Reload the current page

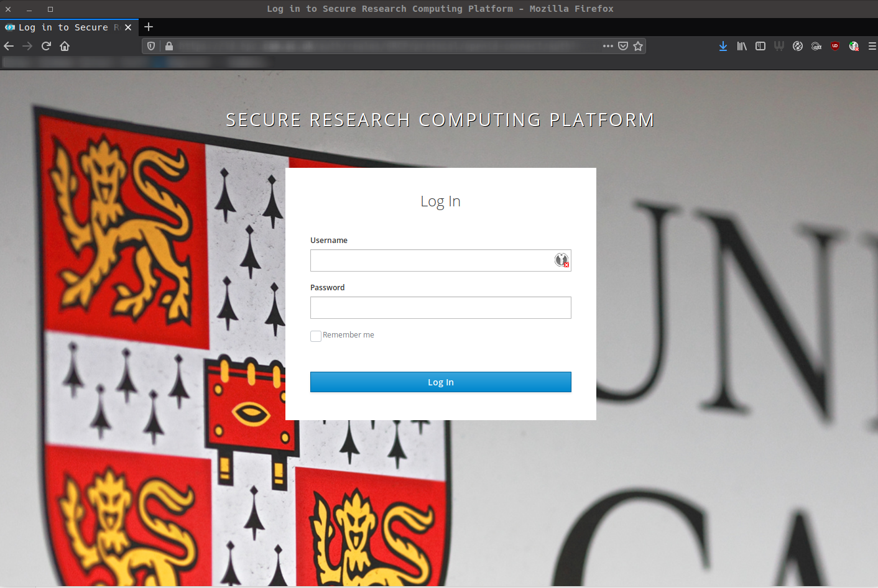[x=46, y=46]
